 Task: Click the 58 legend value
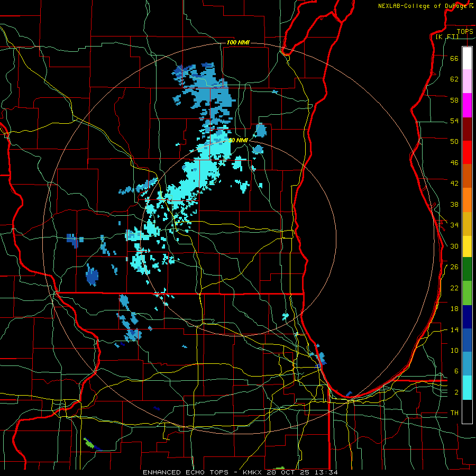(x=454, y=100)
